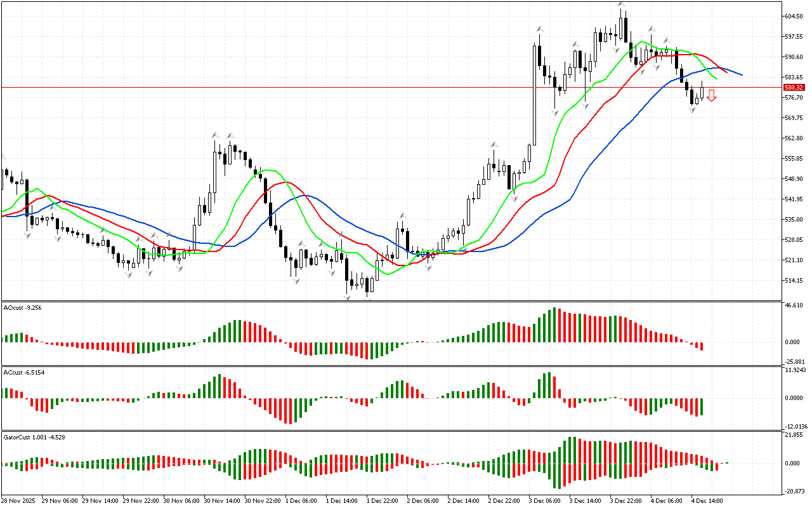812x508 pixels.
Task: Select the up fractal above 30 Nov peak
Action: click(216, 135)
